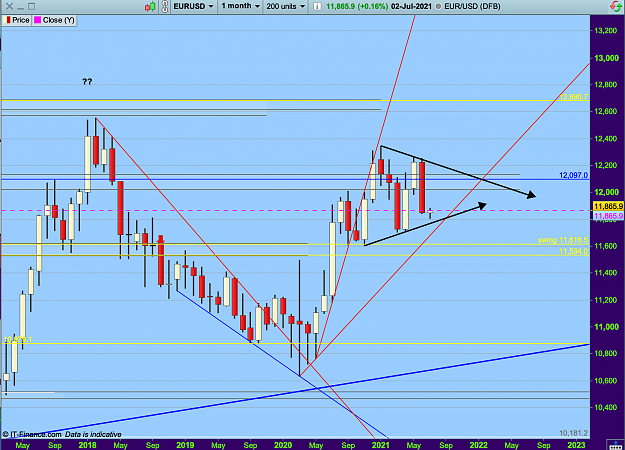The image size is (625, 450).
Task: Click the blue 12,097.0 level label
Action: pyautogui.click(x=573, y=175)
